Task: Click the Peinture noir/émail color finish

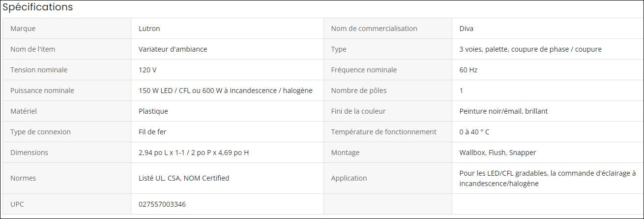Action: coord(503,111)
